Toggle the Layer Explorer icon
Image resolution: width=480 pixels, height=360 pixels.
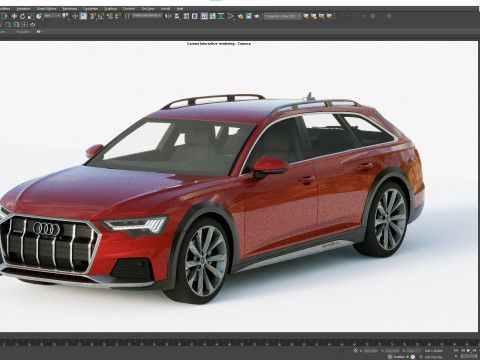[195, 16]
